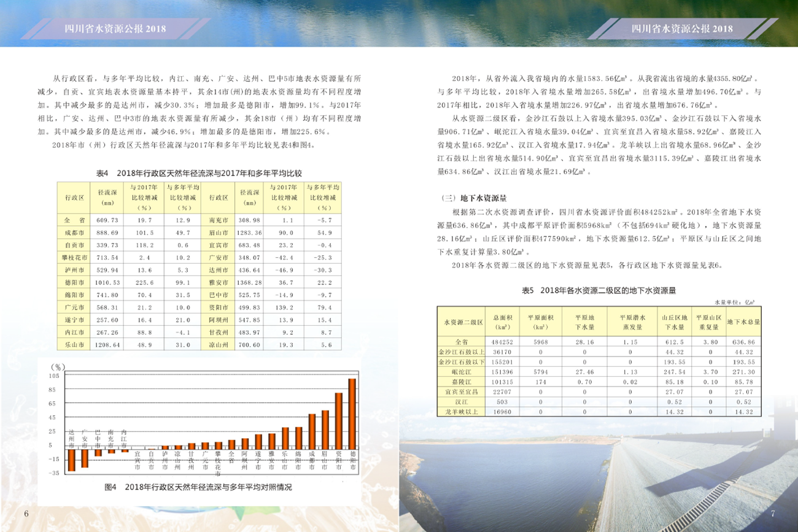The width and height of the screenshot is (798, 532).
Task: Click the tallest 德阳市 bar in Figure 4
Action: point(352,415)
